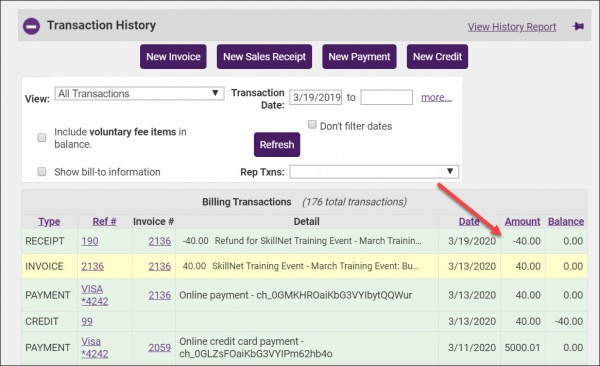This screenshot has width=600, height=366.
Task: Sort by the Amount column header
Action: (522, 221)
